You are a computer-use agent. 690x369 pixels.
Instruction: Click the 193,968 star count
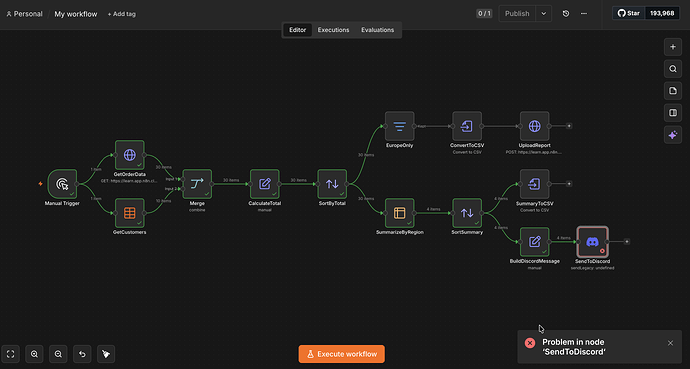(x=662, y=13)
